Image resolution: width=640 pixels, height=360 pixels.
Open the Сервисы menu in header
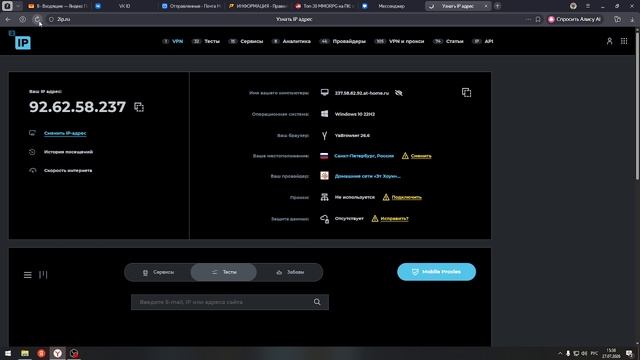tap(246, 41)
